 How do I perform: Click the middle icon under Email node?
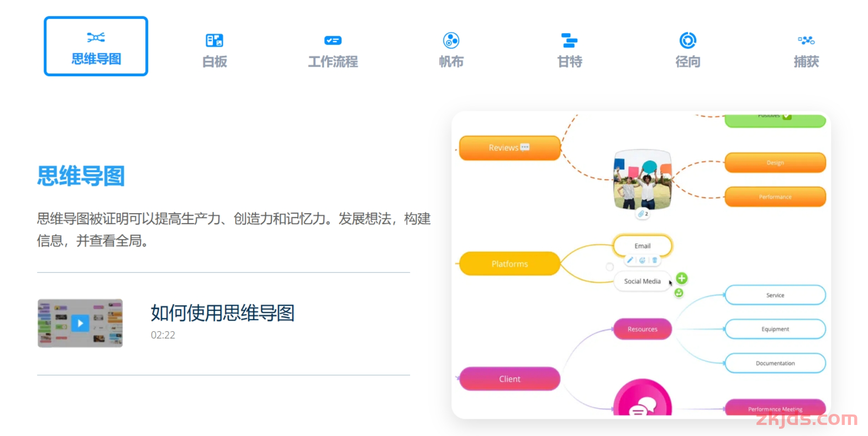(642, 260)
